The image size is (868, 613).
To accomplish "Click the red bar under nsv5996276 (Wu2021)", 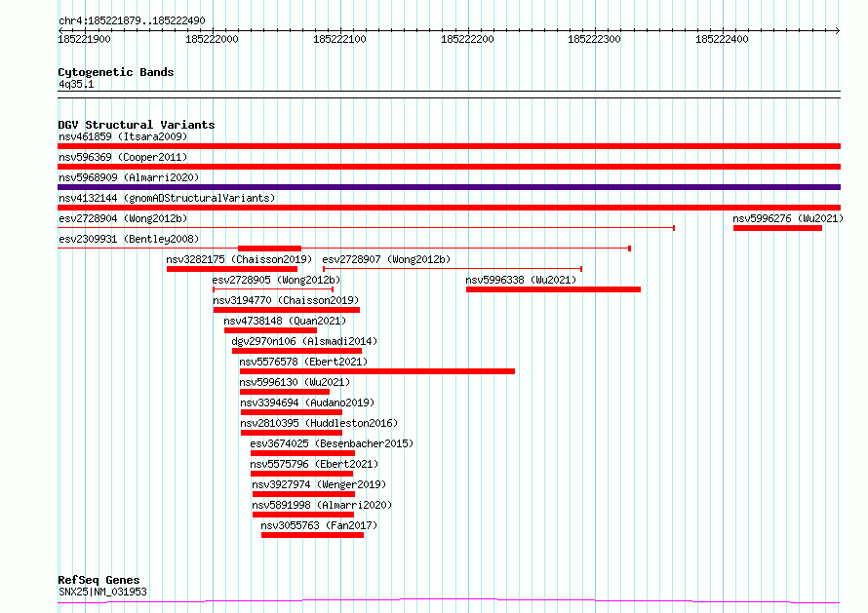I will pos(777,228).
